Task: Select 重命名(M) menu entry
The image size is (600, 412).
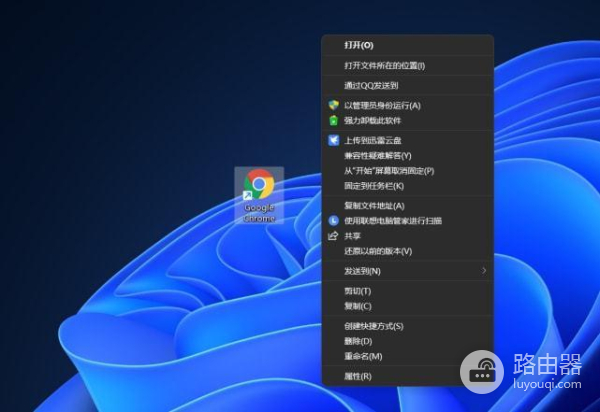Action: [x=408, y=357]
